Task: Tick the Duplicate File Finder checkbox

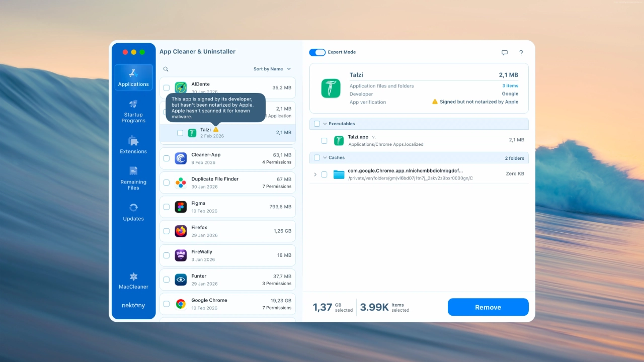Action: (167, 183)
